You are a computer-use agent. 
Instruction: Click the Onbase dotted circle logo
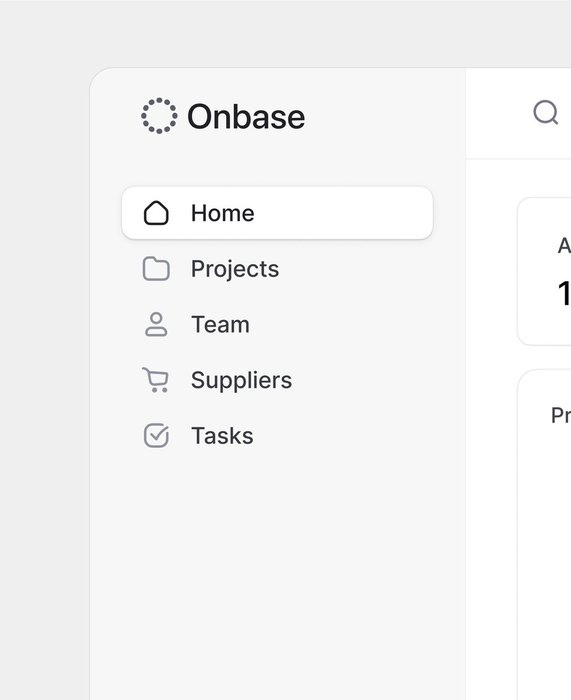tap(159, 116)
